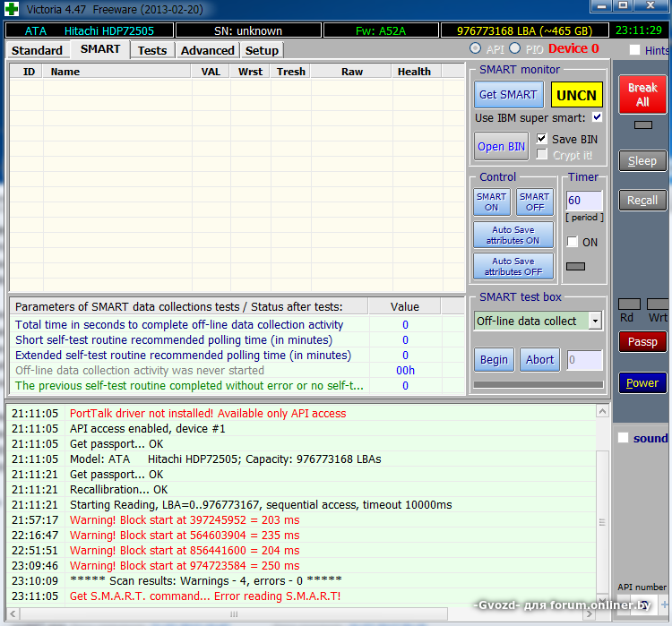672x626 pixels.
Task: Open a BIN file with Open BIN
Action: point(502,146)
